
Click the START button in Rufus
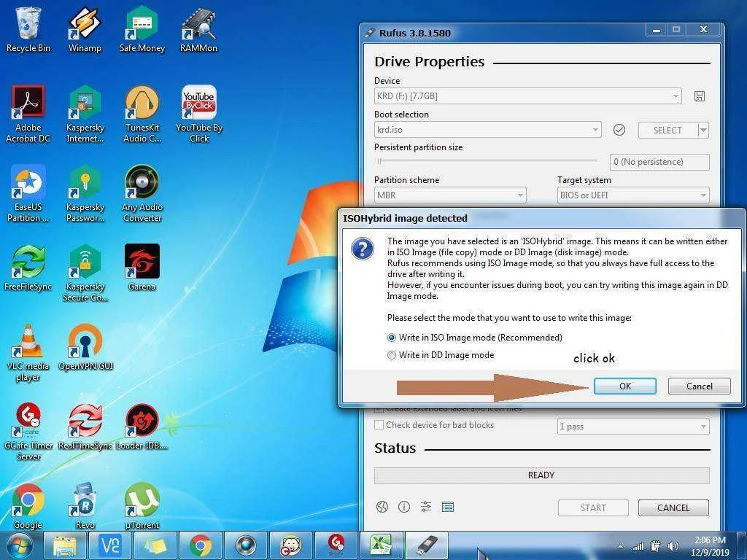(x=593, y=508)
